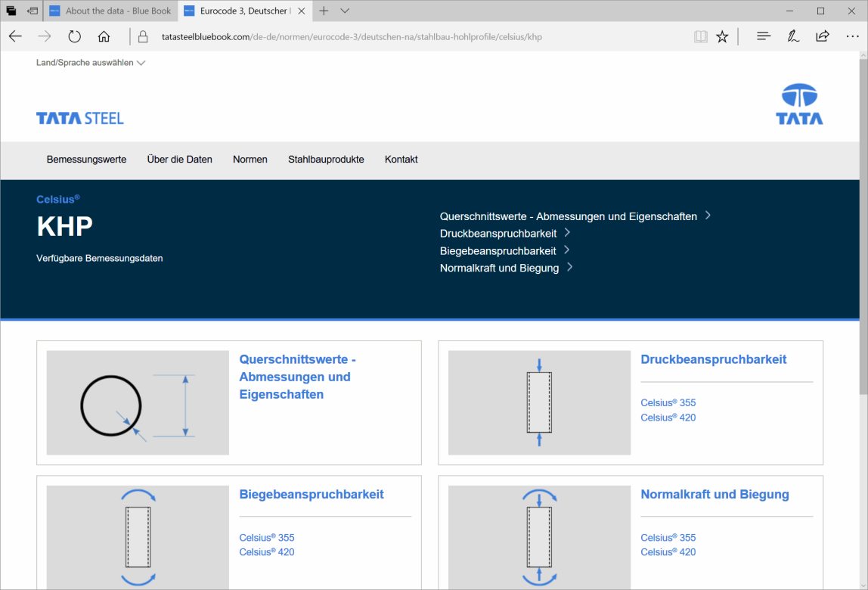Open the Kontakt menu item
This screenshot has height=590, width=868.
coord(401,160)
